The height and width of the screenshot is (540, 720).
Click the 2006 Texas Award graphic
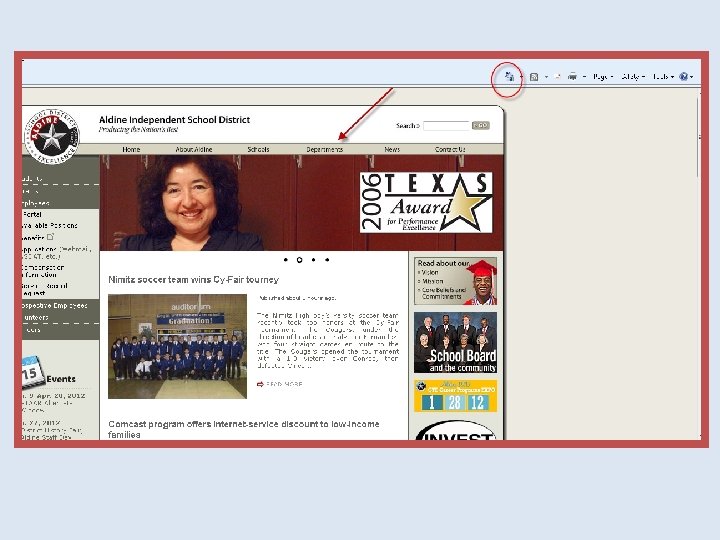tap(426, 202)
